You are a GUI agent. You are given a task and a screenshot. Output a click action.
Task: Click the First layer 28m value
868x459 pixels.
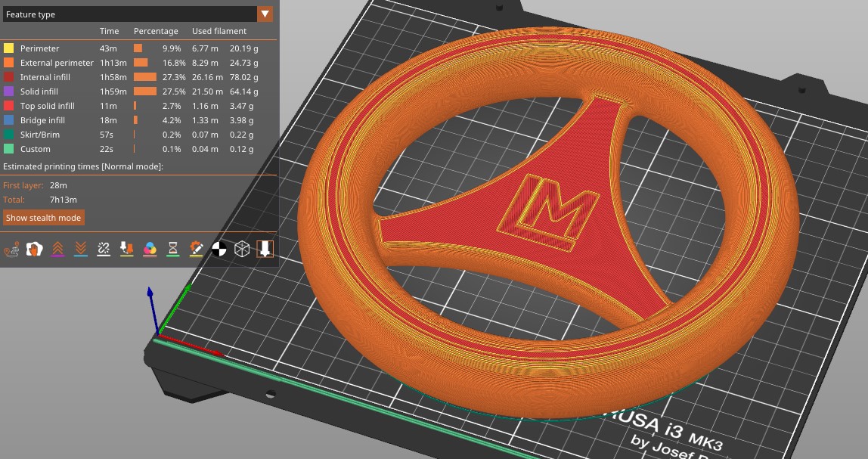click(x=58, y=185)
